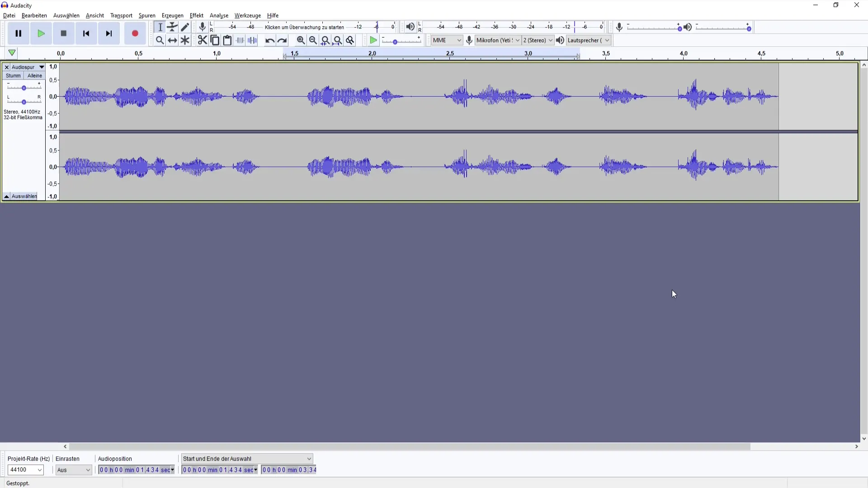Click the recording meter microphone icon
Viewport: 868px width, 488px height.
coord(203,27)
